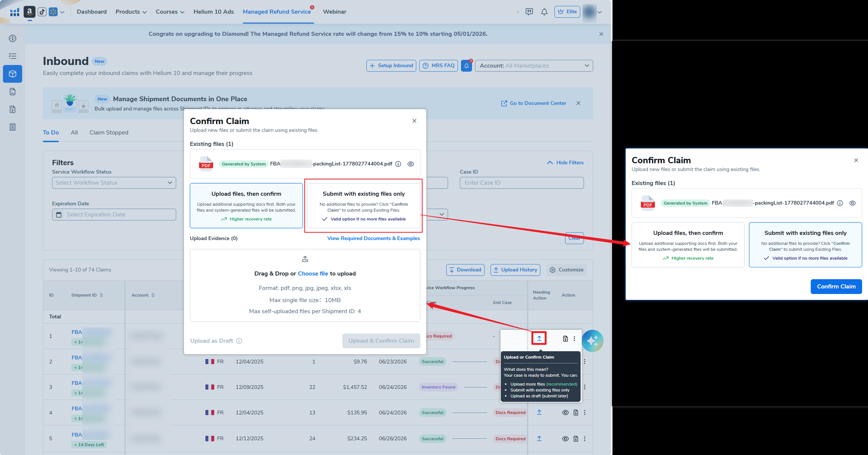Select "Upload files, then confirm" in the main dialog
Viewport: 868px width, 455px height.
click(246, 206)
